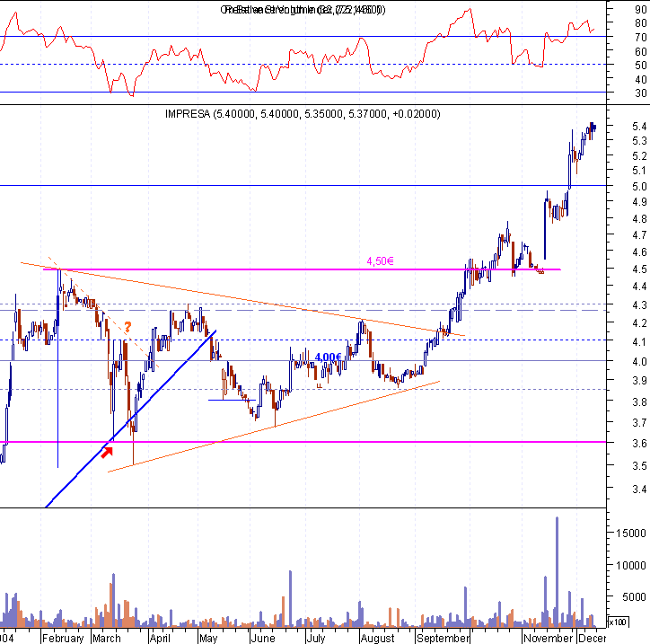Select the orange question mark annotation
650x644 pixels.
pyautogui.click(x=127, y=327)
